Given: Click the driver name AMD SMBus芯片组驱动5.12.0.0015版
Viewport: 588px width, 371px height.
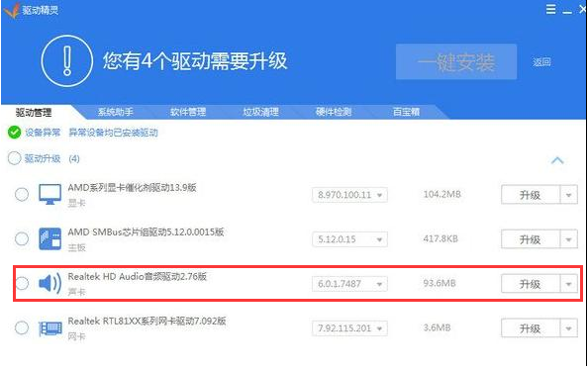Looking at the screenshot, I should point(146,232).
